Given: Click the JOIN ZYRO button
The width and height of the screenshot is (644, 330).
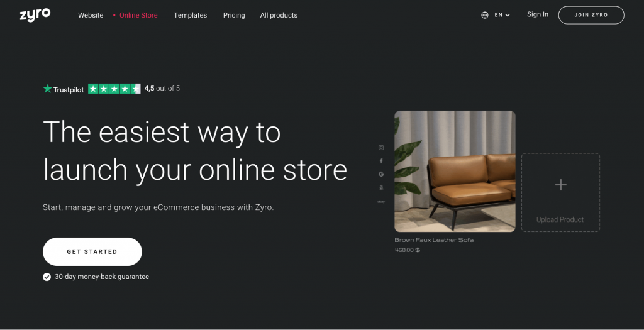Looking at the screenshot, I should [x=591, y=15].
